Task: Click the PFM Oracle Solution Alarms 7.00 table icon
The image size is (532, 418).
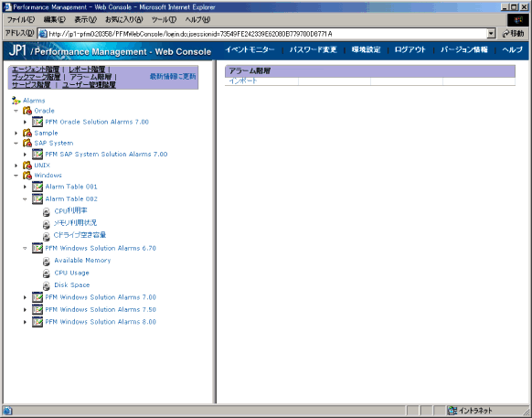Action: pyautogui.click(x=37, y=122)
